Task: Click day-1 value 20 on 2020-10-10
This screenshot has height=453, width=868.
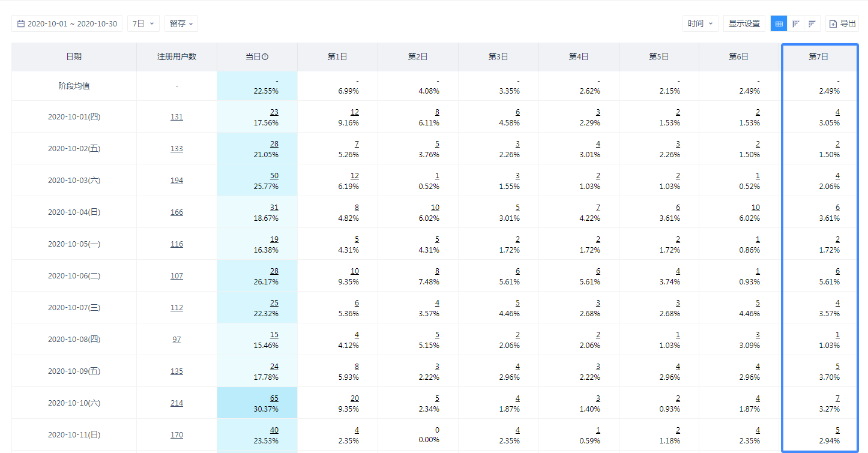Action: pyautogui.click(x=355, y=398)
